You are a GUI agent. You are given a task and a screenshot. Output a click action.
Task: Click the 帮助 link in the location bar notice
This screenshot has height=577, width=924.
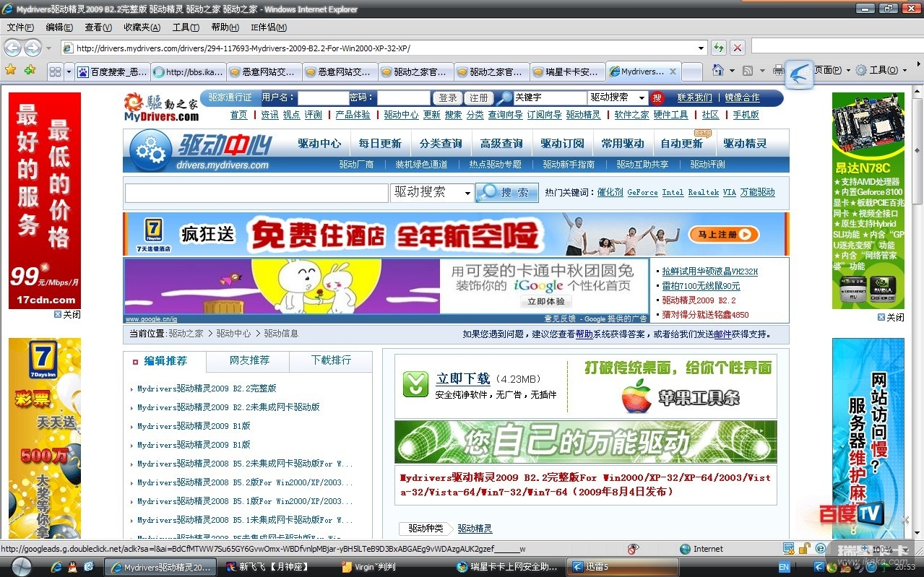(x=584, y=334)
